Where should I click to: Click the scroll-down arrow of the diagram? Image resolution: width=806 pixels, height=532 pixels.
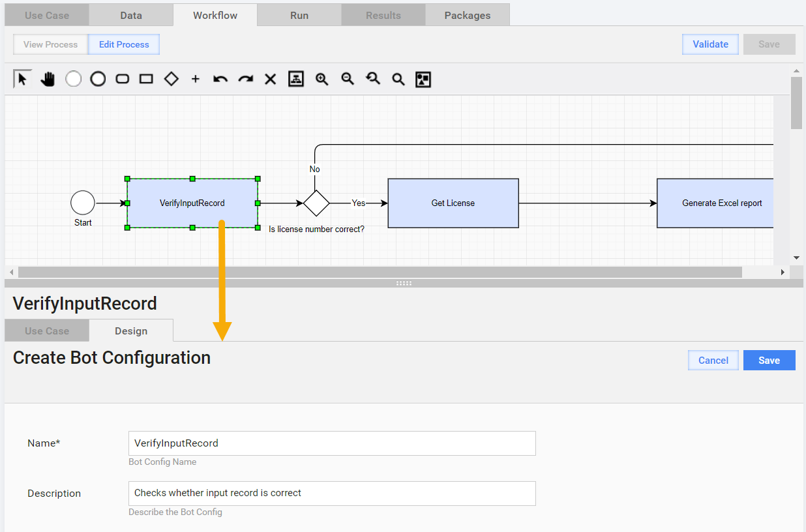tap(796, 258)
